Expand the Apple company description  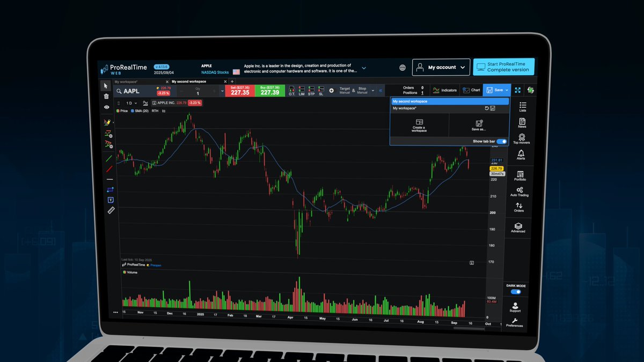pyautogui.click(x=364, y=68)
